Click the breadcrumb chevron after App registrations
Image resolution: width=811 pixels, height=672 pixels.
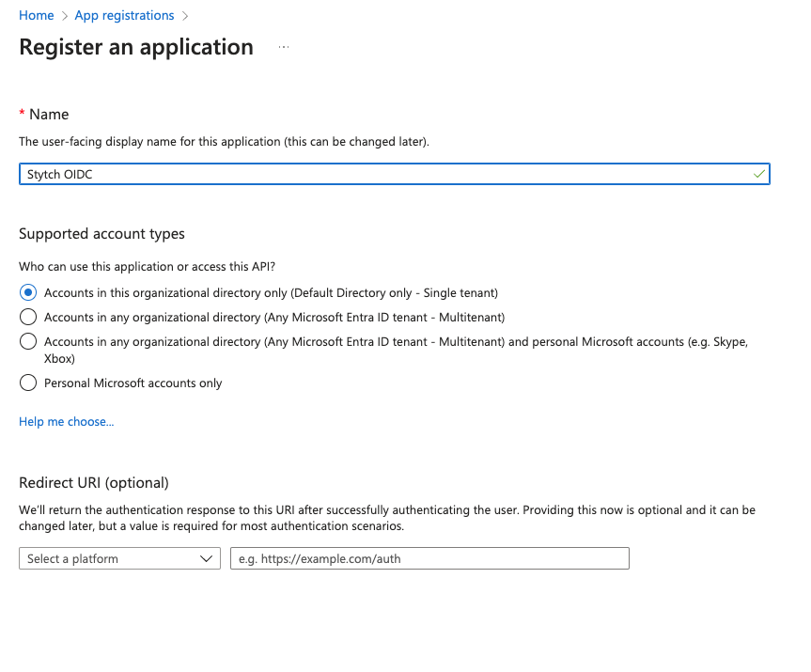point(185,16)
